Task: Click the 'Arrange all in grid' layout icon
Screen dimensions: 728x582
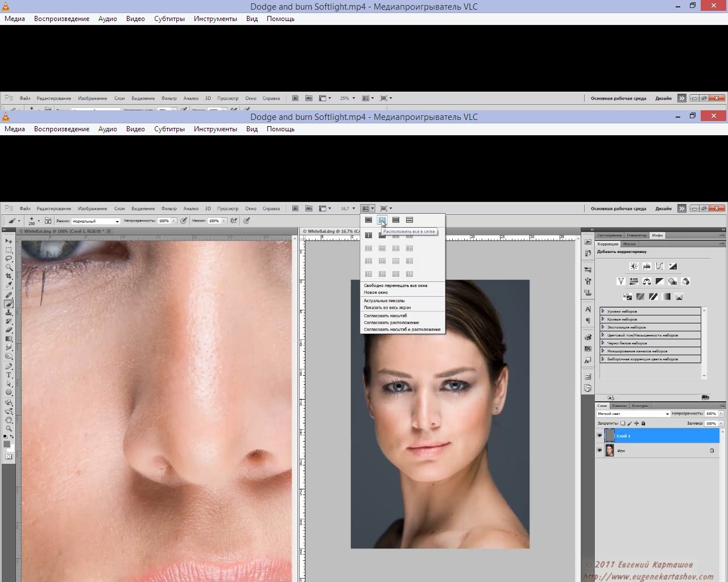Action: [x=382, y=220]
